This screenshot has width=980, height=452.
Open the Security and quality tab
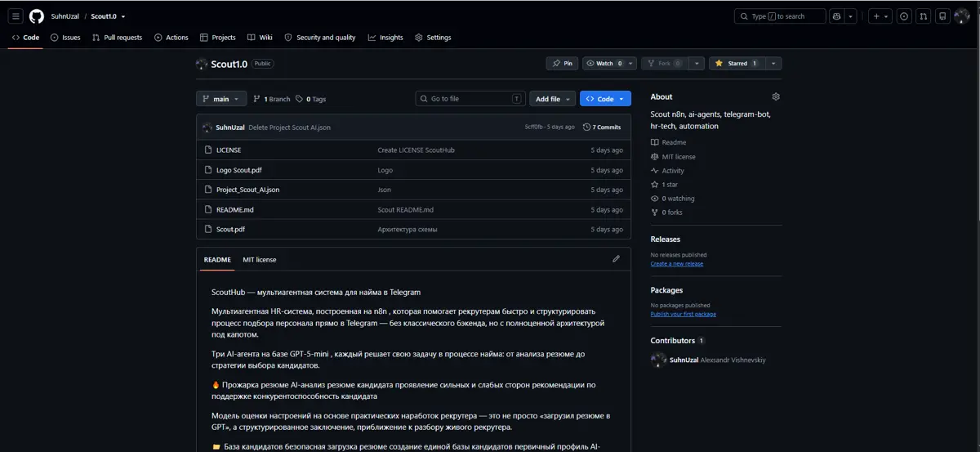click(x=320, y=38)
